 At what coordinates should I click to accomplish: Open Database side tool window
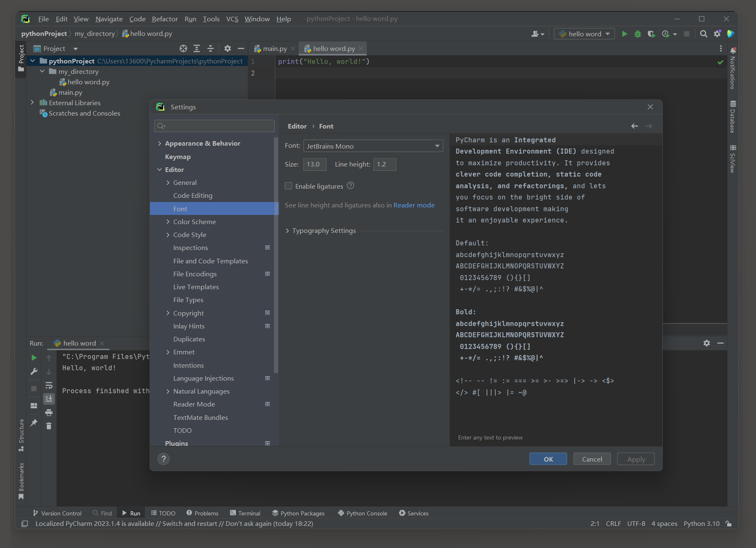pos(733,117)
